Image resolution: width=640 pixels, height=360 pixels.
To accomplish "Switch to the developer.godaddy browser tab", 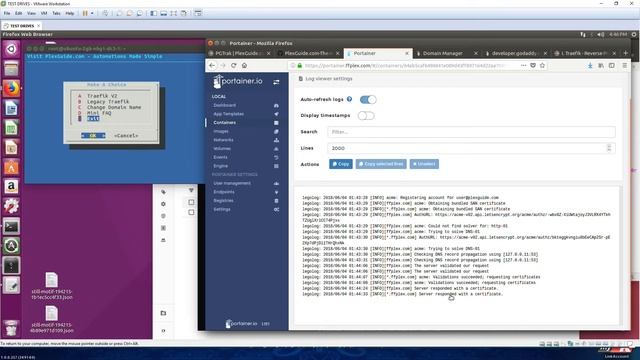I will click(516, 53).
